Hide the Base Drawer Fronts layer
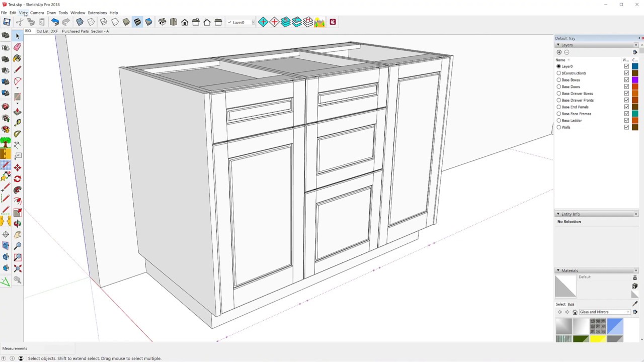This screenshot has height=362, width=644. pos(626,100)
